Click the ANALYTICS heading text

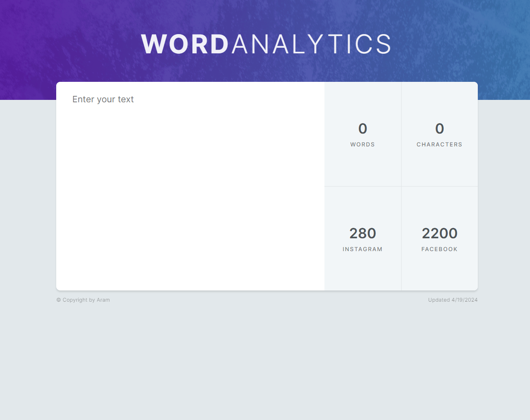(311, 44)
